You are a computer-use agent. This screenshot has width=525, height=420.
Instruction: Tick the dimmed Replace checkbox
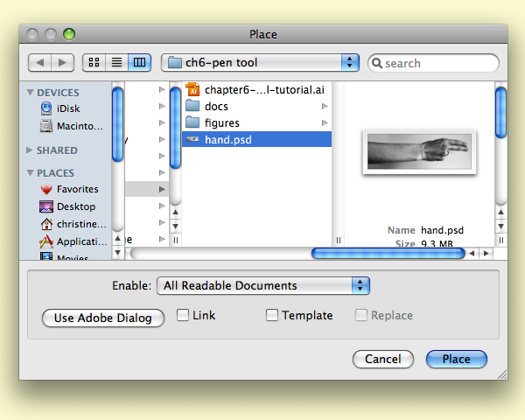[x=361, y=315]
